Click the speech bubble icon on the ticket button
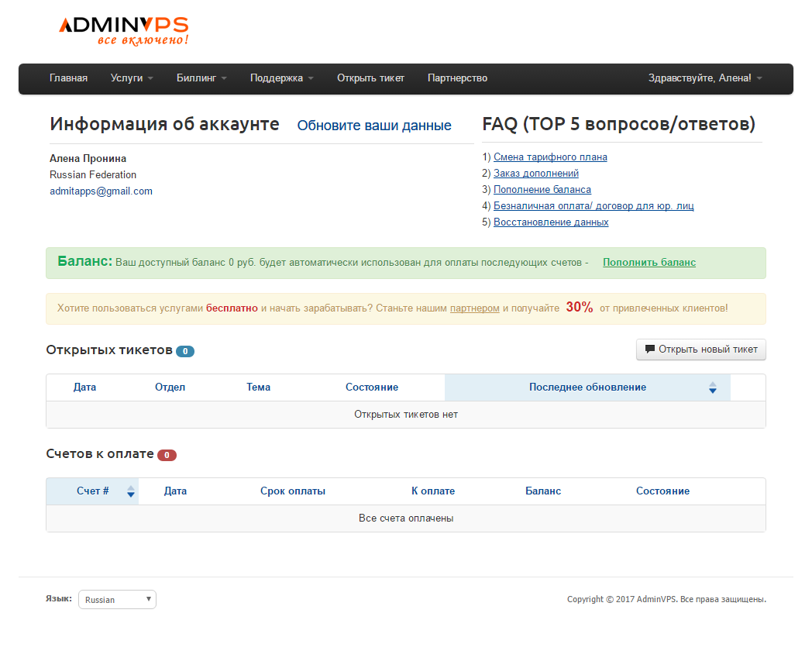Image resolution: width=812 pixels, height=651 pixels. (650, 349)
